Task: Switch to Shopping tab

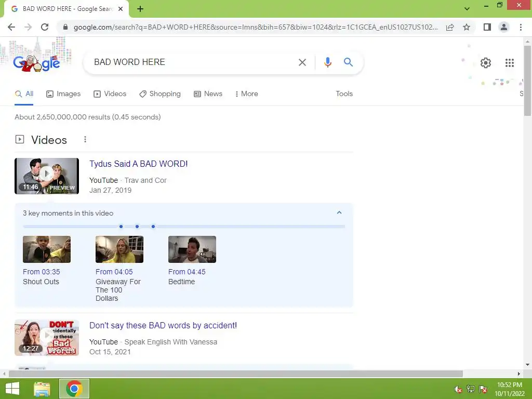Action: pos(160,94)
